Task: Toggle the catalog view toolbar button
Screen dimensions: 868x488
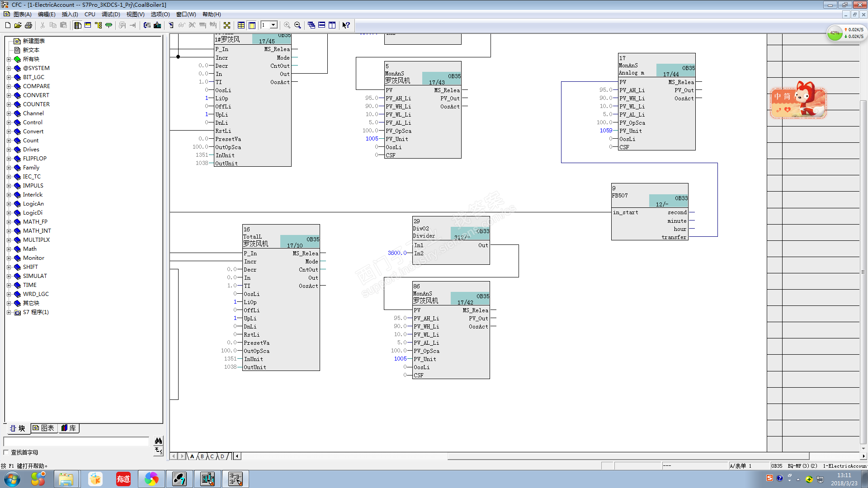Action: click(x=77, y=25)
